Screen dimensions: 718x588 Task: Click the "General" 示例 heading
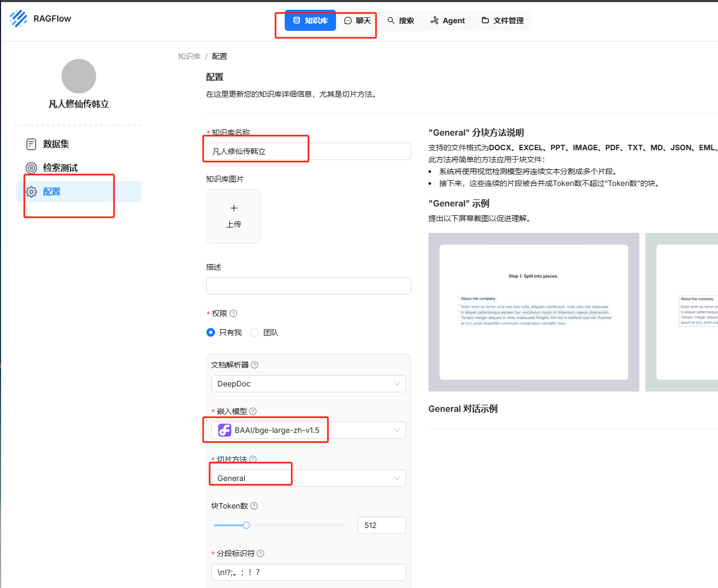tap(459, 203)
